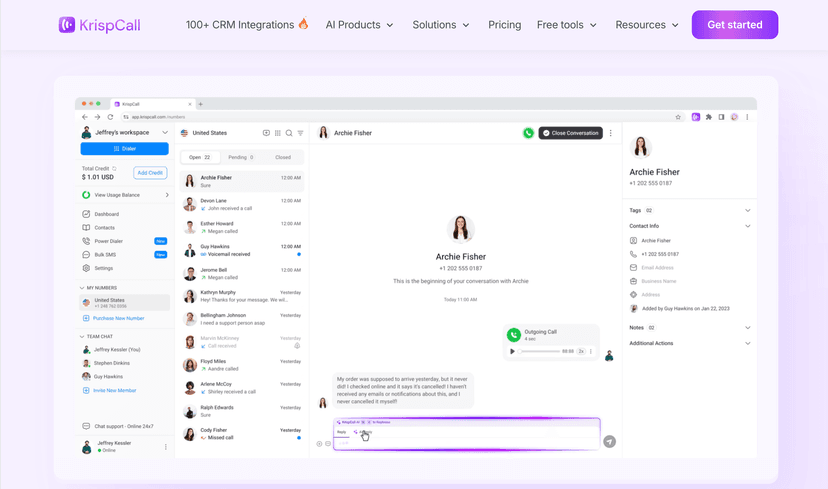
Task: Open Devon Lane conversation in list
Action: pos(242,204)
